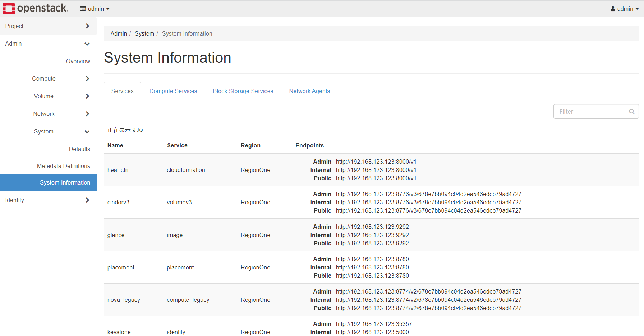Click RegionOne in the glance row
The height and width of the screenshot is (336, 644).
tap(256, 235)
